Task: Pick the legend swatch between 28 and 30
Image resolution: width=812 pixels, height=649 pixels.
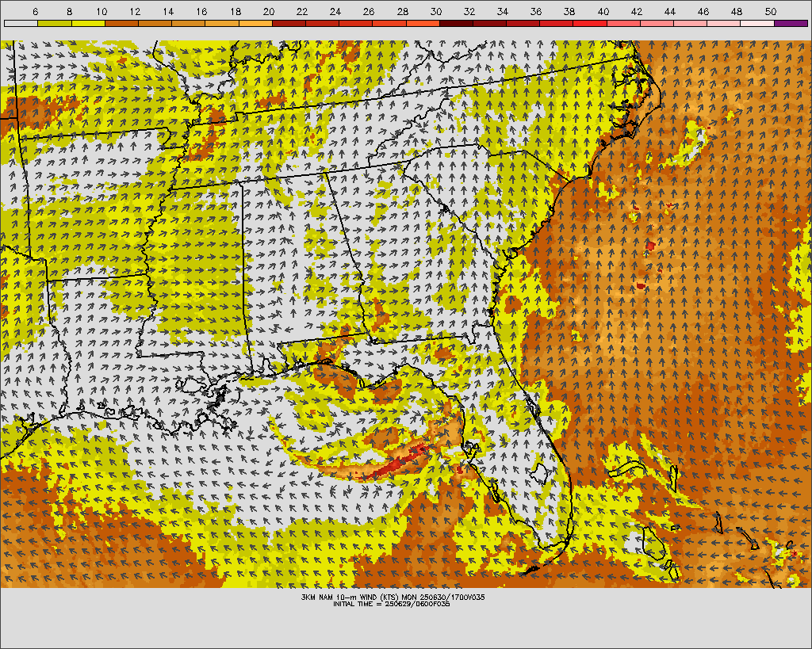Action: pyautogui.click(x=423, y=23)
